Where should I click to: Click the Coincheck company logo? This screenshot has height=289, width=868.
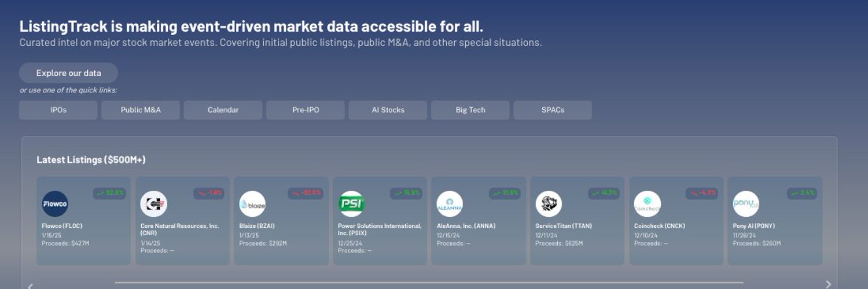coord(648,204)
